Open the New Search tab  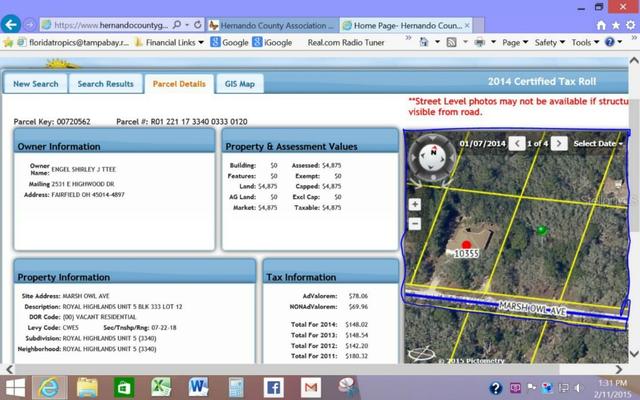(35, 84)
